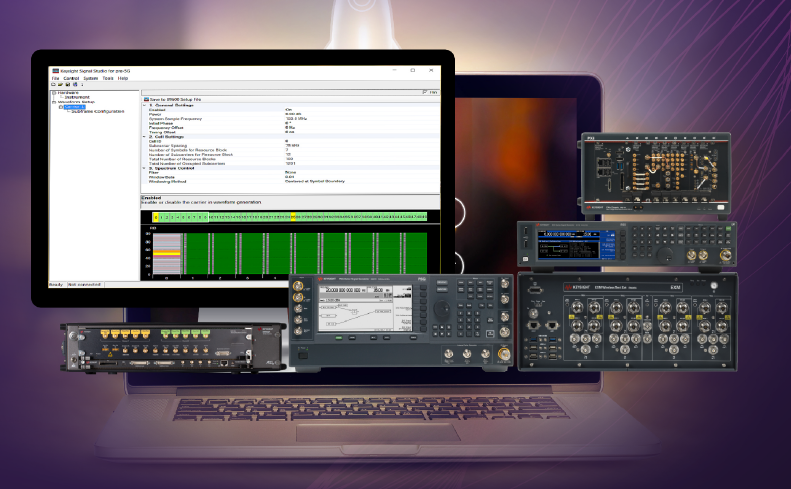Open the Tools menu
Viewport: 791px width, 489px height.
108,78
